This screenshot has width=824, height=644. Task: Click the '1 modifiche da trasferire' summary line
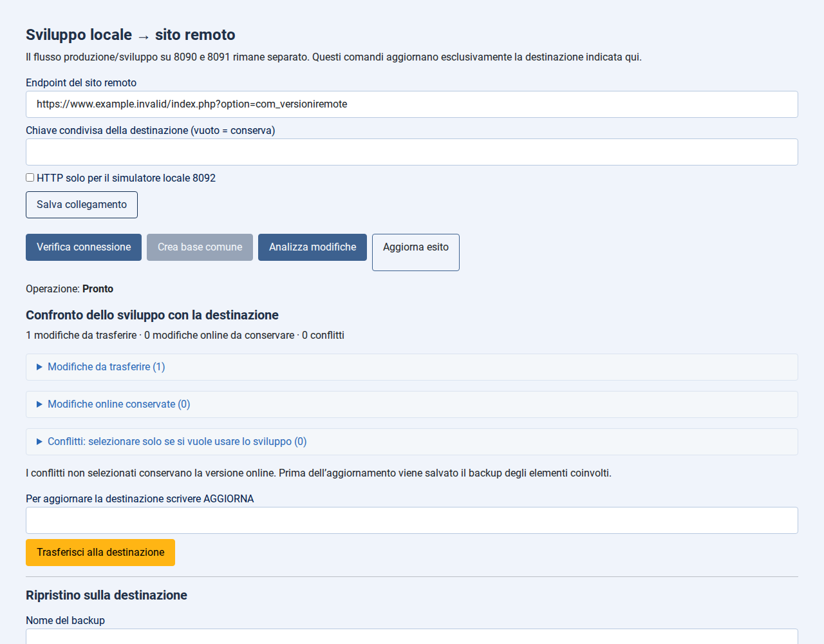[185, 336]
